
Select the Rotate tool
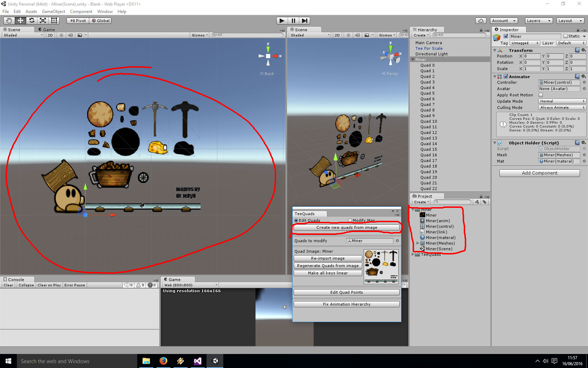pyautogui.click(x=31, y=21)
